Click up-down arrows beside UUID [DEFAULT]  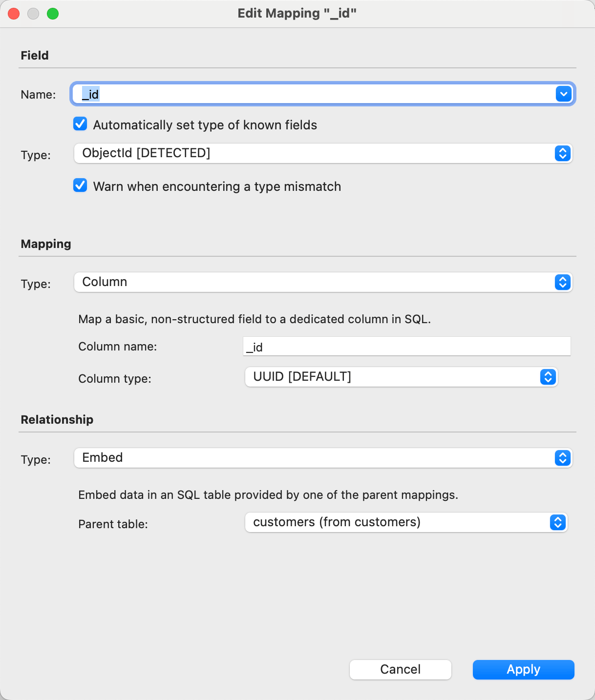tap(548, 377)
